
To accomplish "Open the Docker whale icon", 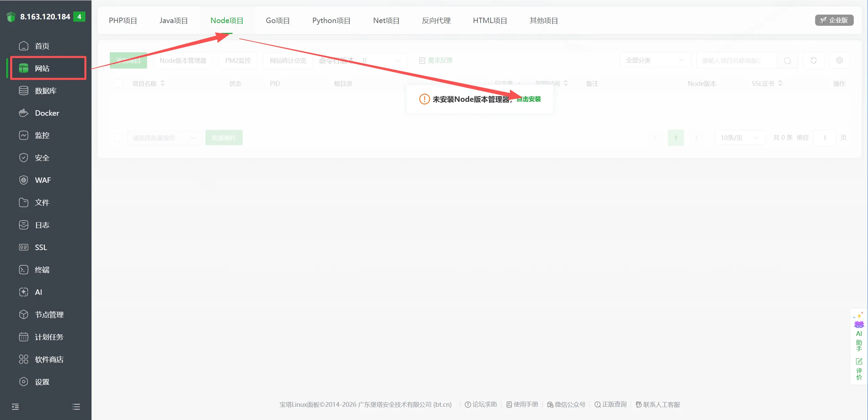I will click(x=23, y=113).
